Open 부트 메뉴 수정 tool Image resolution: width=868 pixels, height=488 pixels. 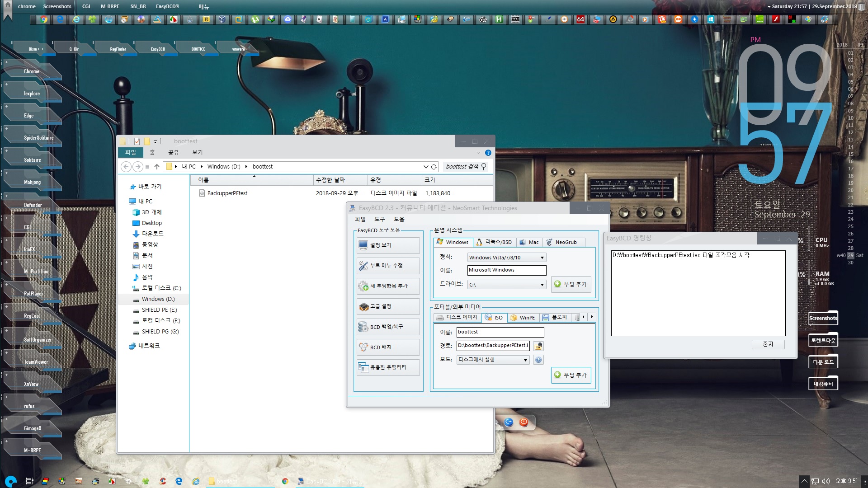[388, 266]
